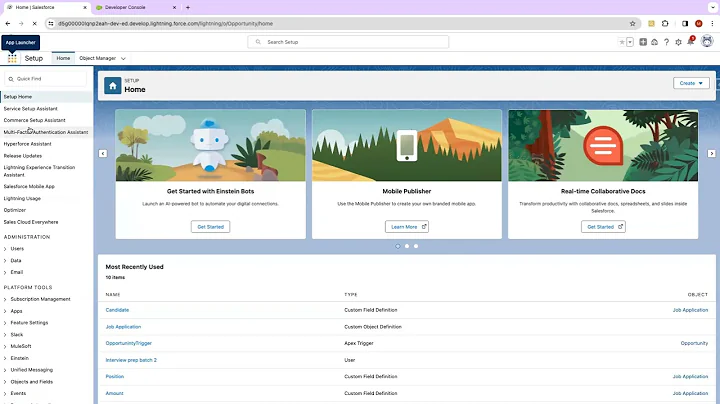The width and height of the screenshot is (720, 404).
Task: Open Chrome profile avatar M
Action: [698, 23]
